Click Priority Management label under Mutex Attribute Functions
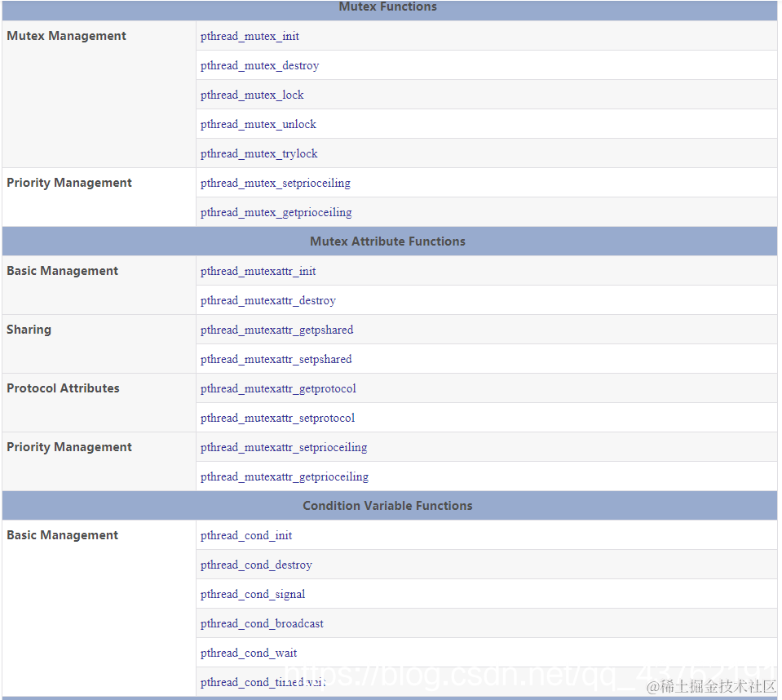This screenshot has width=782, height=700. (x=68, y=447)
